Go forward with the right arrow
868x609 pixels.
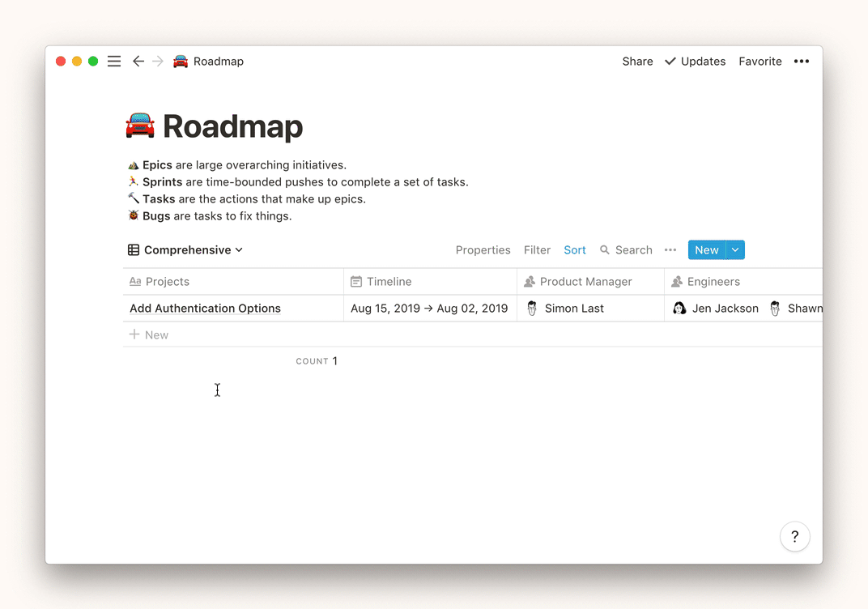pos(158,62)
